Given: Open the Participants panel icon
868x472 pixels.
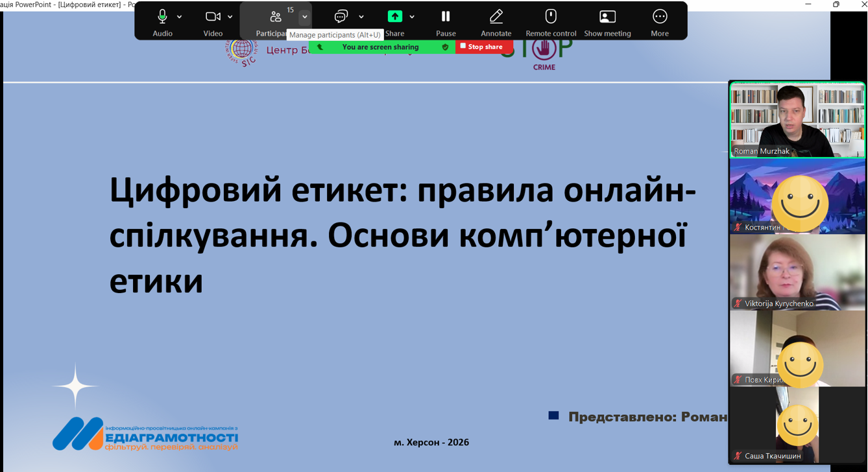Looking at the screenshot, I should 276,17.
